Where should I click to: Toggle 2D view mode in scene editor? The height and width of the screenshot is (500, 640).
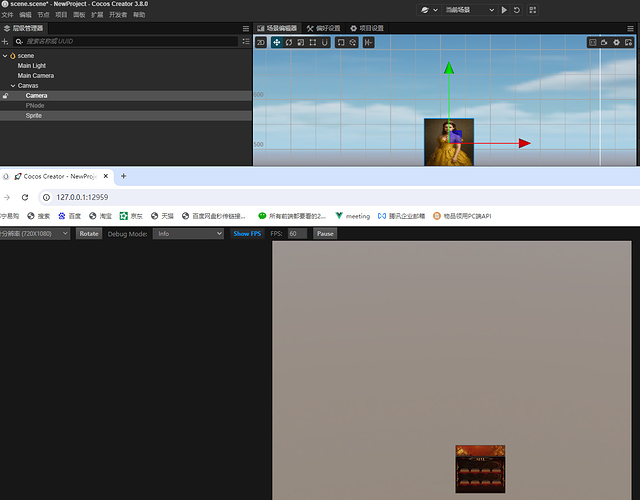pos(261,42)
